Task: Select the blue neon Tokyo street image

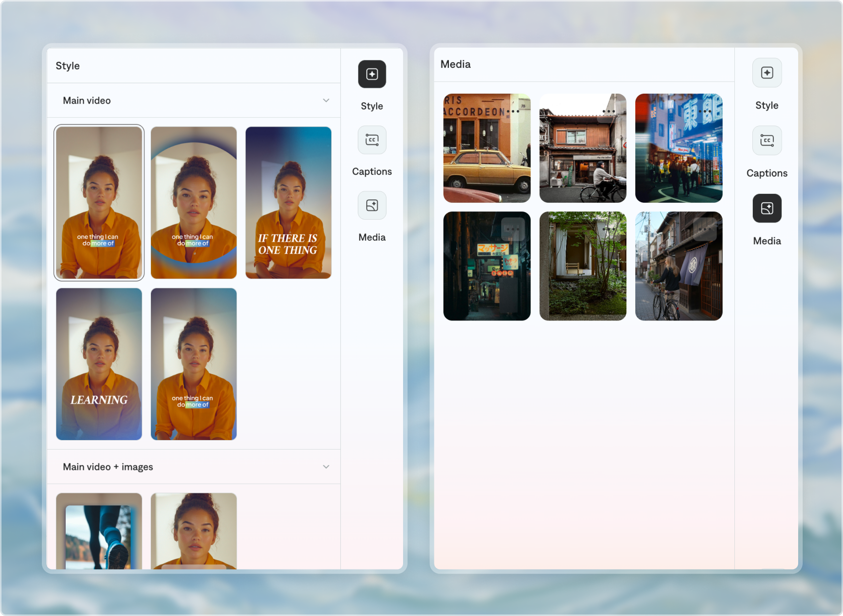Action: pyautogui.click(x=679, y=148)
